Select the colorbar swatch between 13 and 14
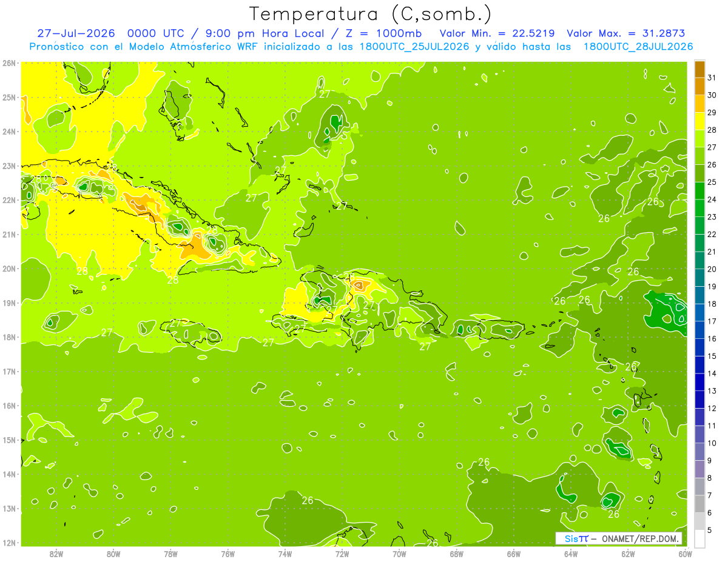This screenshot has height=562, width=728. 699,381
